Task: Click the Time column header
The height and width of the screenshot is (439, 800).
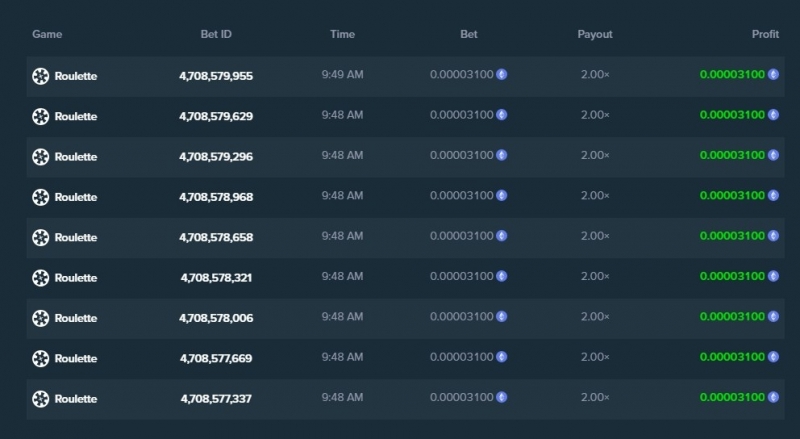Action: pyautogui.click(x=342, y=34)
